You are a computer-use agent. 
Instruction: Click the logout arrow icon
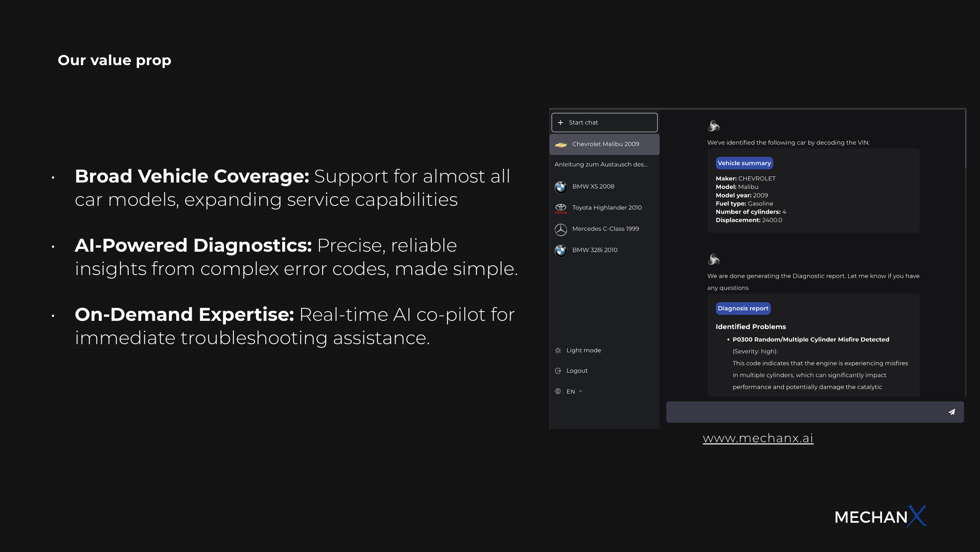pos(558,371)
